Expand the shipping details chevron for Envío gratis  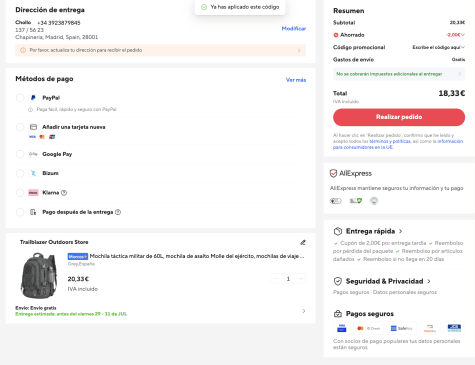click(303, 311)
